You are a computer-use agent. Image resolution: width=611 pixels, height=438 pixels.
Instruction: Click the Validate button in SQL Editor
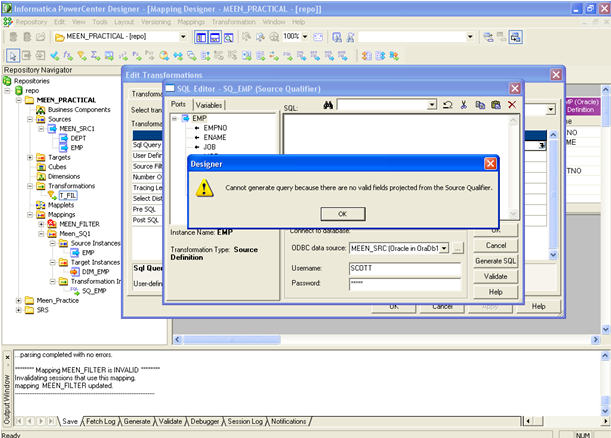coord(495,276)
